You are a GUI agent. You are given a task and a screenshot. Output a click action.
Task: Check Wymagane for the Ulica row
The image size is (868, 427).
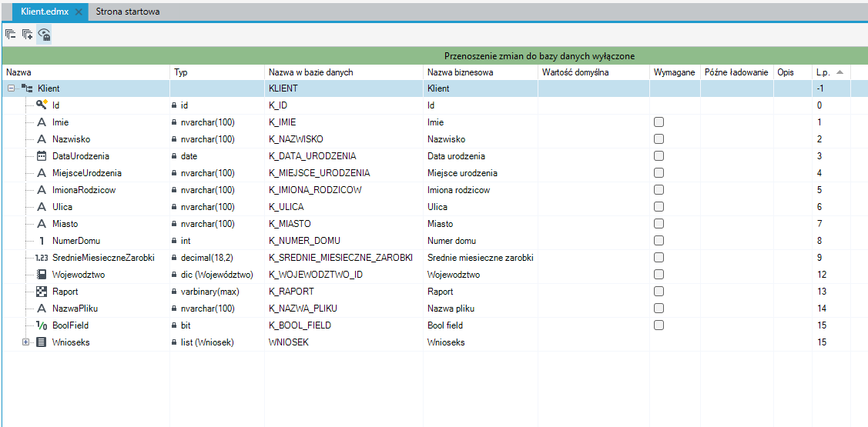[x=659, y=207]
